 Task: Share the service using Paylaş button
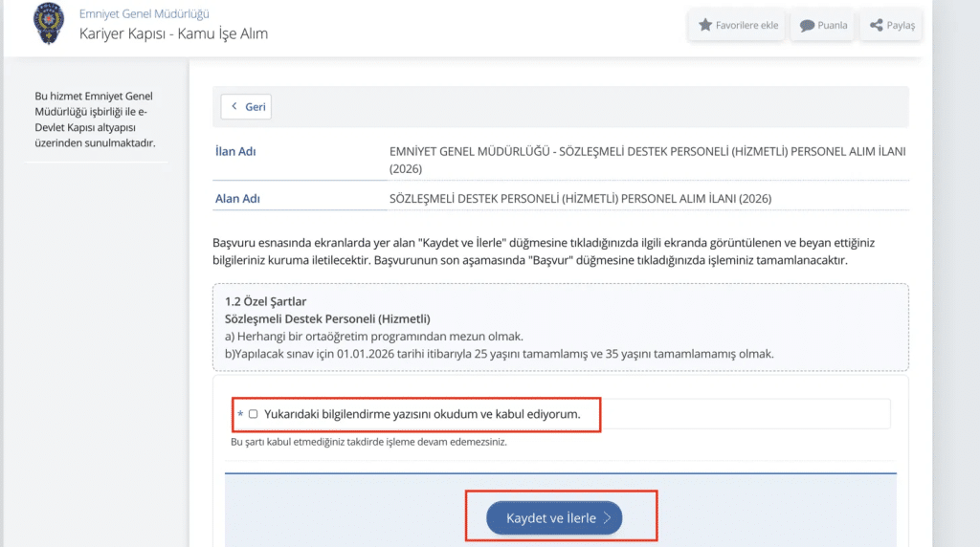(x=892, y=25)
